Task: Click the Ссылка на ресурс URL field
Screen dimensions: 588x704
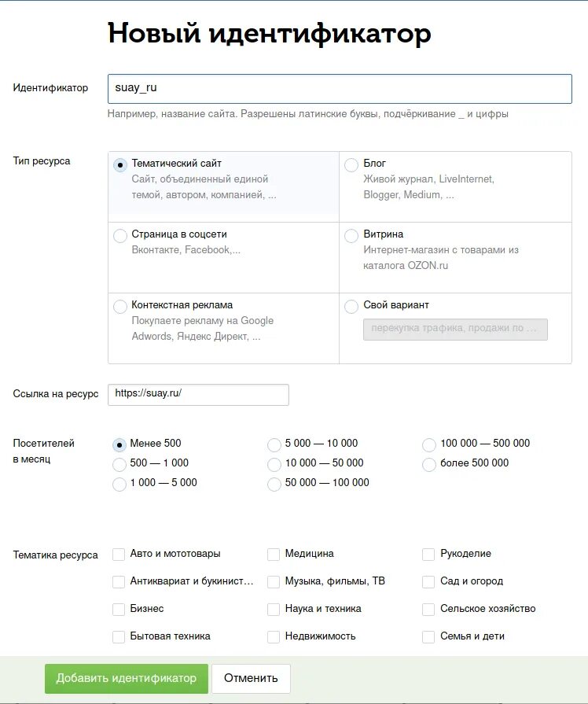Action: 198,395
